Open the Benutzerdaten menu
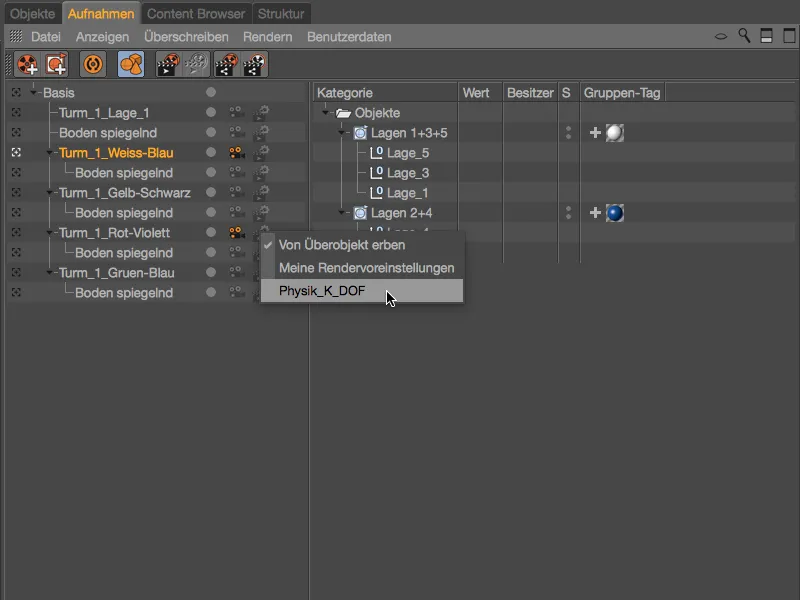This screenshot has height=600, width=800. pyautogui.click(x=349, y=37)
